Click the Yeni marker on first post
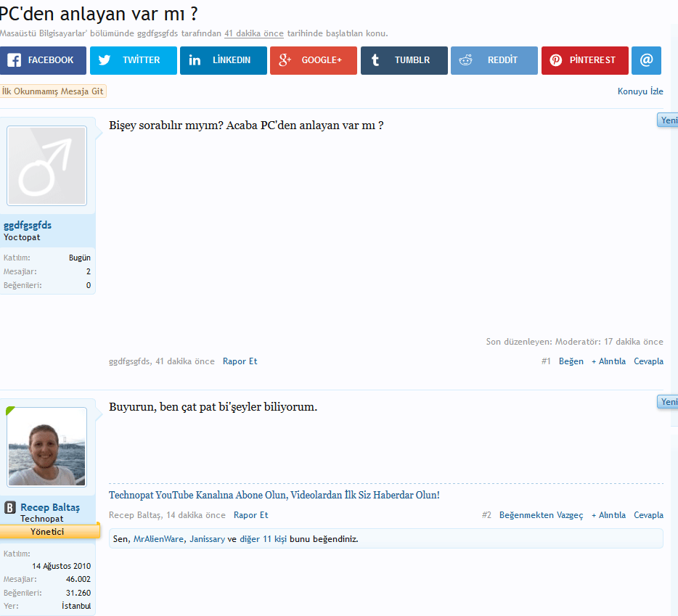Image resolution: width=678 pixels, height=616 pixels. (668, 120)
